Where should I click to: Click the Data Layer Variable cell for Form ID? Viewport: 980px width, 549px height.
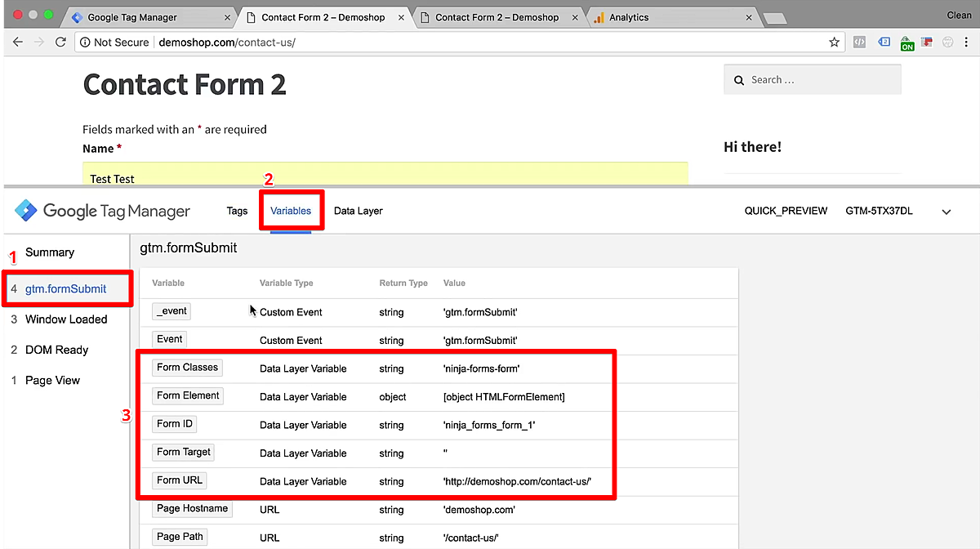point(303,425)
